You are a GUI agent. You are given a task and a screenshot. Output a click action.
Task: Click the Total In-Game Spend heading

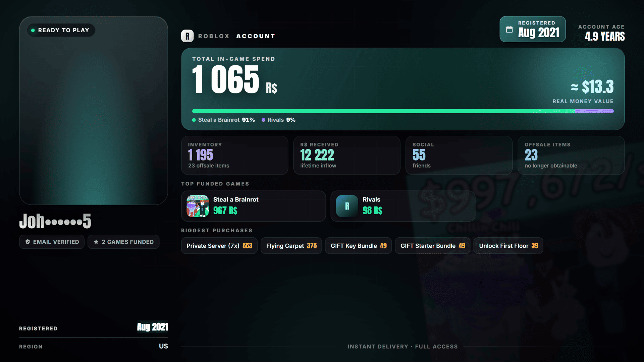(x=233, y=59)
